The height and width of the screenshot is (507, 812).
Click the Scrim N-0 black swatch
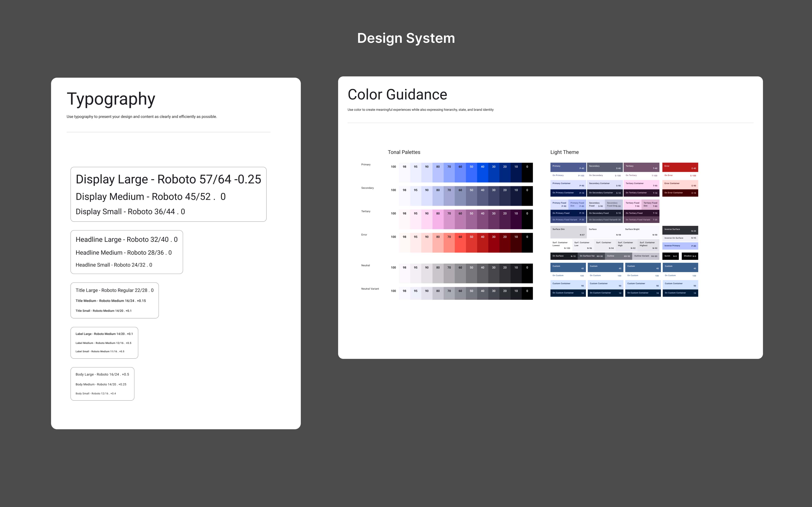pyautogui.click(x=670, y=256)
